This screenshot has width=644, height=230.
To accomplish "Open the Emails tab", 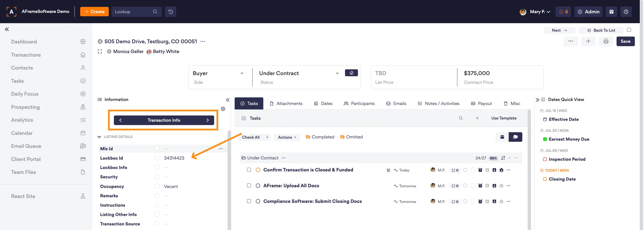I will (x=396, y=104).
